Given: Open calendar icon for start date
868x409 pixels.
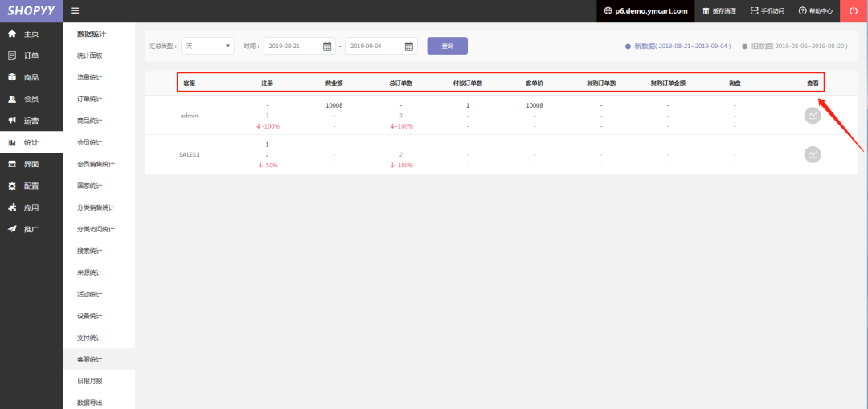Looking at the screenshot, I should (327, 46).
